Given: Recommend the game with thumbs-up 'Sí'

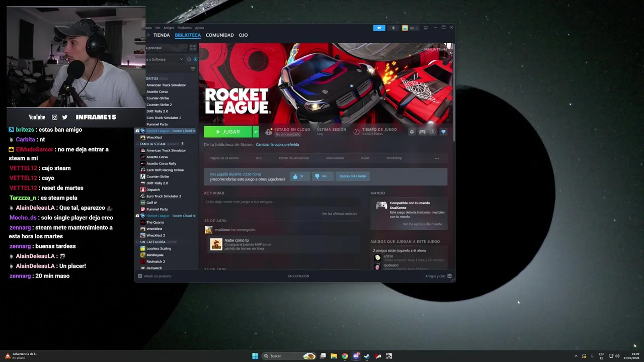Looking at the screenshot, I should point(300,176).
